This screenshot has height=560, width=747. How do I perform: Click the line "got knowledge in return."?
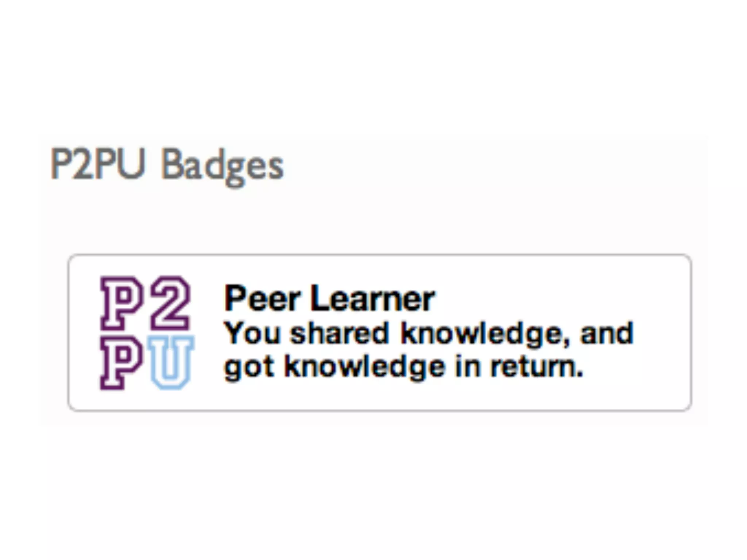(x=403, y=366)
